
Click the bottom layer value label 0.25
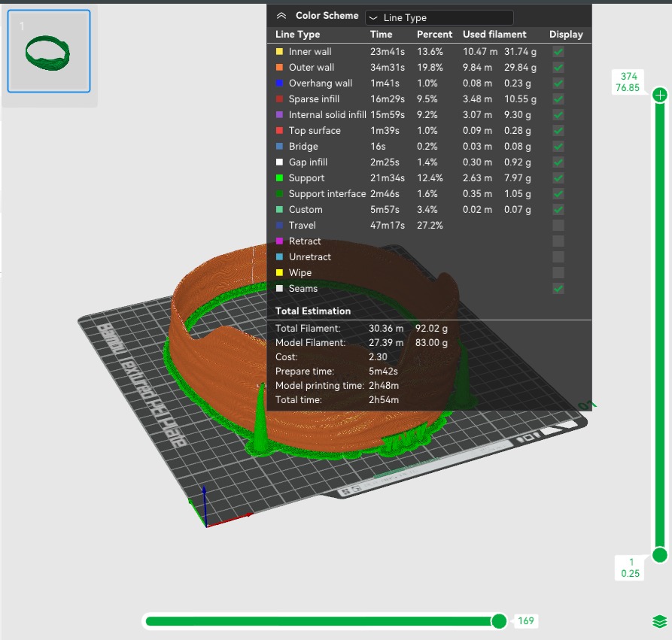pyautogui.click(x=630, y=574)
